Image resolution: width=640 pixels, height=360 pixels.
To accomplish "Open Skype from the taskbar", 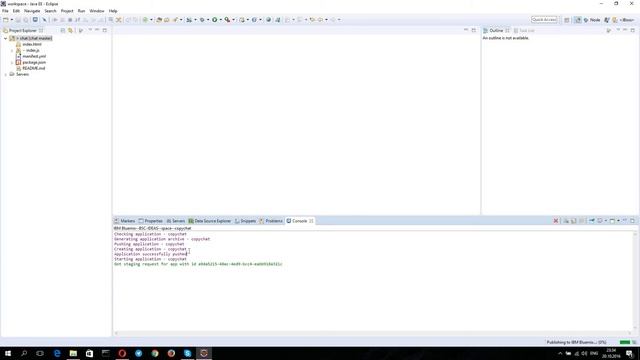I will [187, 353].
